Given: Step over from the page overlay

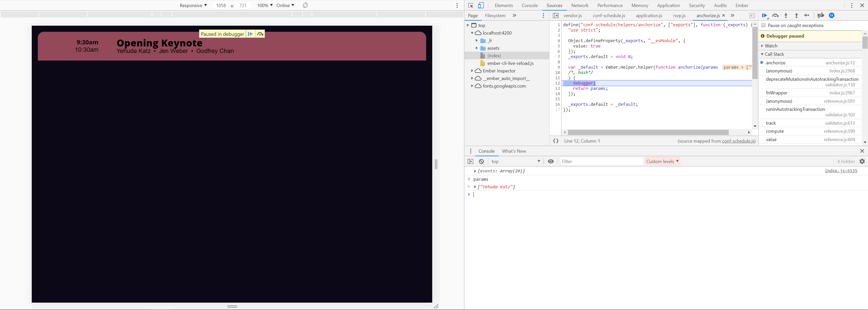Looking at the screenshot, I should click(x=260, y=34).
